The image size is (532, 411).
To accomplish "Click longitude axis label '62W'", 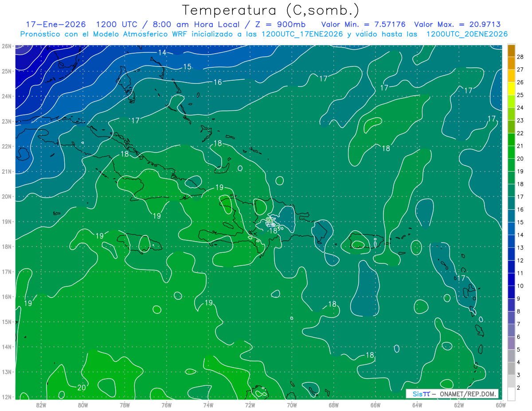I will coord(459,405).
